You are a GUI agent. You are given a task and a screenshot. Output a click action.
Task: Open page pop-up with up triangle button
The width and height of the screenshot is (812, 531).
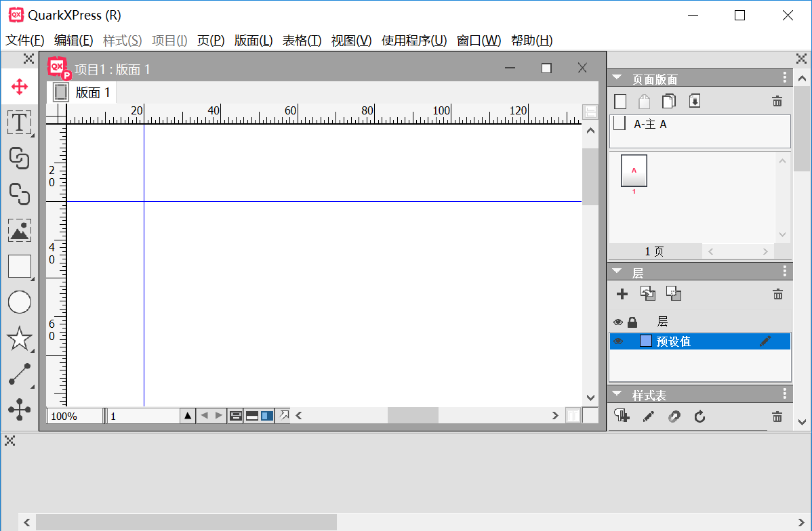[x=188, y=416]
